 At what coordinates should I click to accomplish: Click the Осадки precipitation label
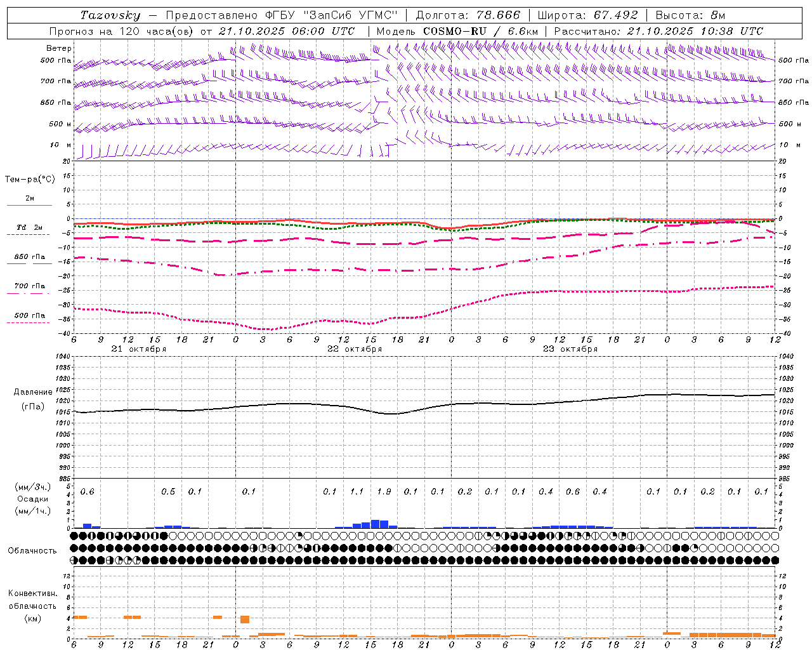point(33,499)
